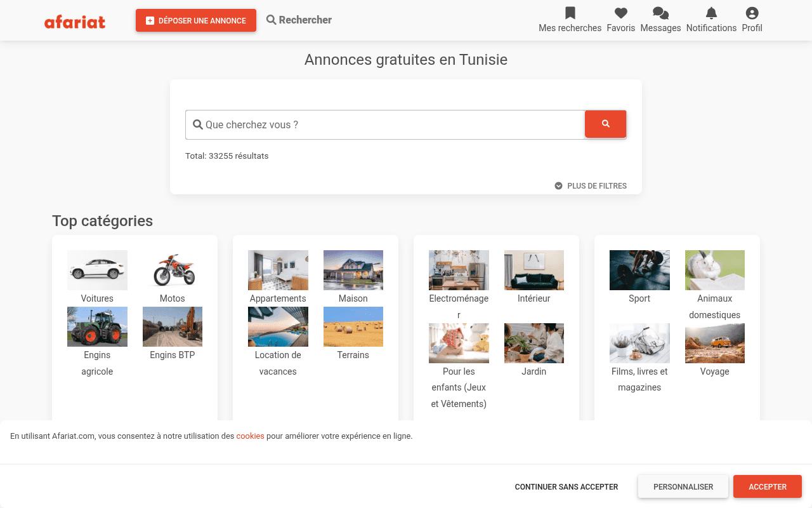812x508 pixels.
Task: Open Personnaliser cookie settings
Action: [683, 486]
